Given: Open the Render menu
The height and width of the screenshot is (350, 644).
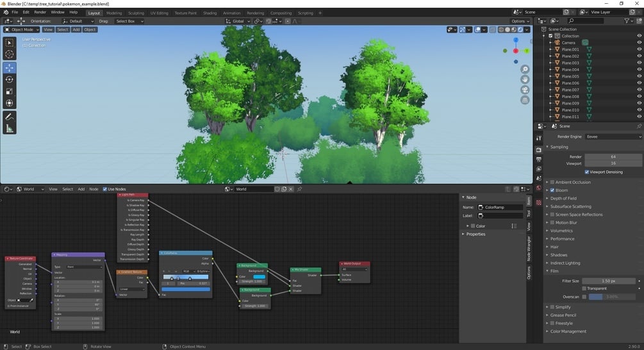Looking at the screenshot, I should [x=40, y=12].
